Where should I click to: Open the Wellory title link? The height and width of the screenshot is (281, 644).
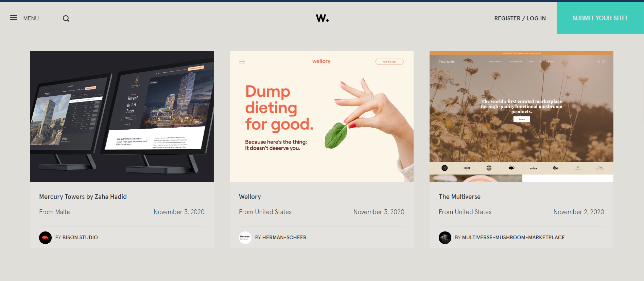coord(250,197)
